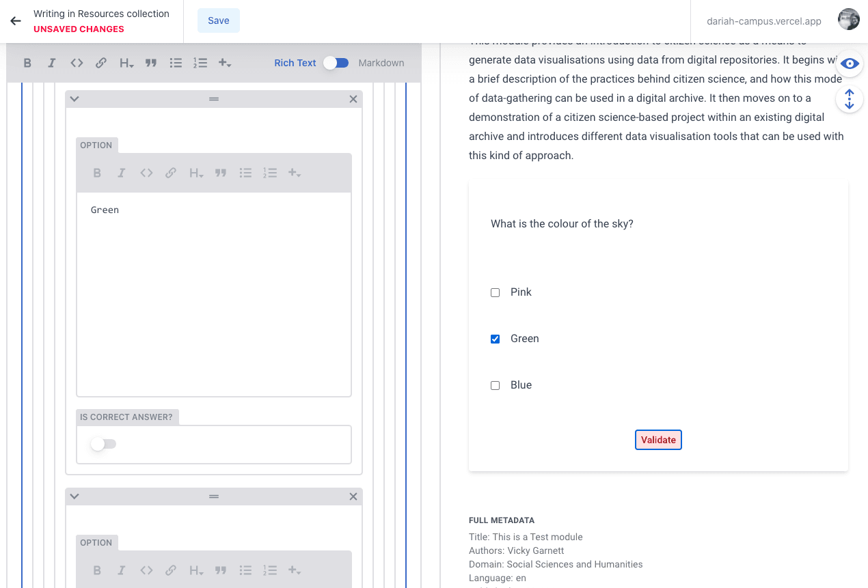Viewport: 868px width, 588px height.
Task: Click the Save button
Action: [x=219, y=20]
